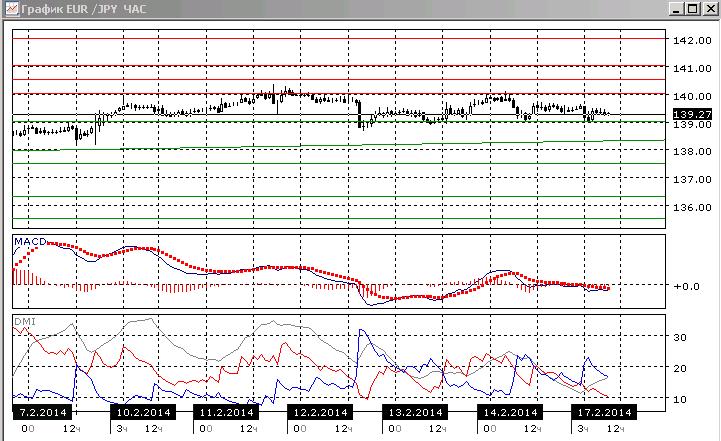721x441 pixels.
Task: Select the 141.00 price axis label
Action: click(x=692, y=69)
